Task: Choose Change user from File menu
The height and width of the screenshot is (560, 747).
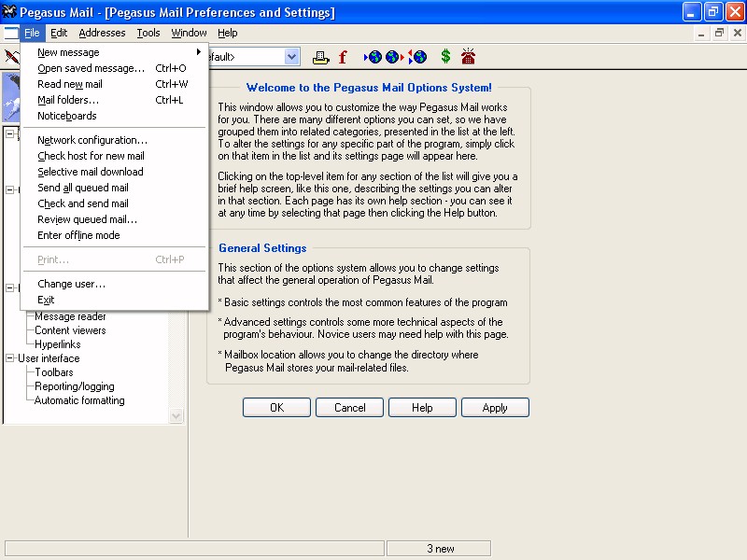Action: pyautogui.click(x=114, y=284)
